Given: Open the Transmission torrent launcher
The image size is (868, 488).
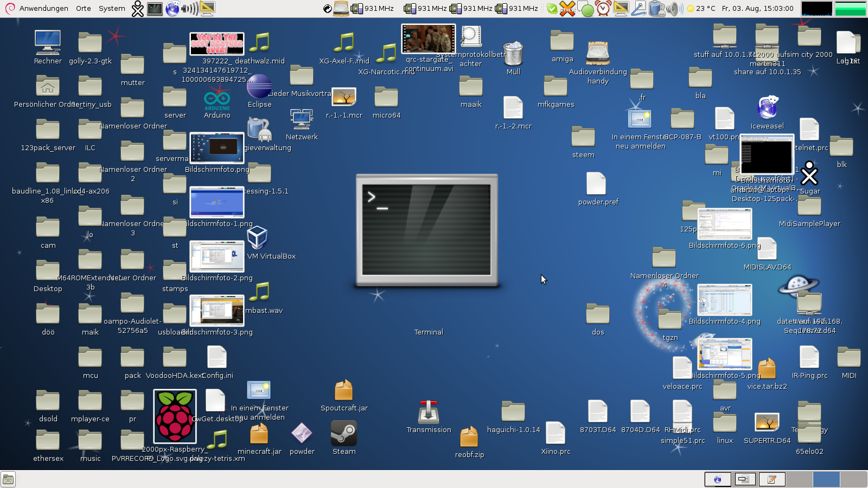Looking at the screenshot, I should point(429,413).
